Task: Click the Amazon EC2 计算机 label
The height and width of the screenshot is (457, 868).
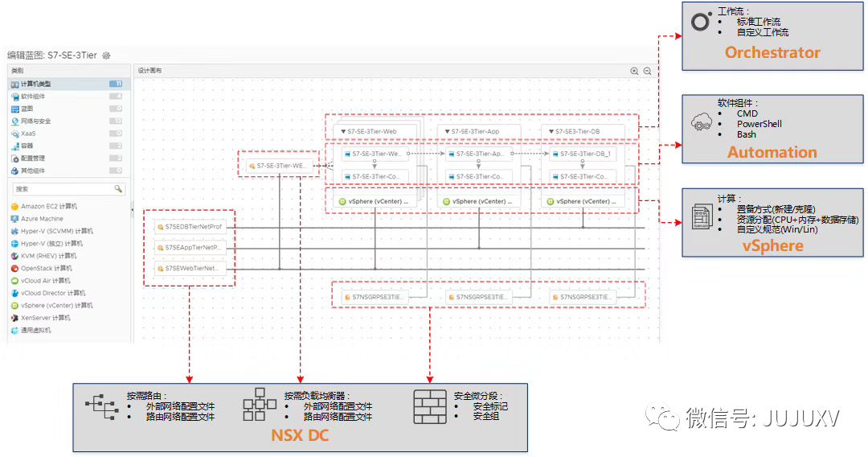Action: coord(49,207)
